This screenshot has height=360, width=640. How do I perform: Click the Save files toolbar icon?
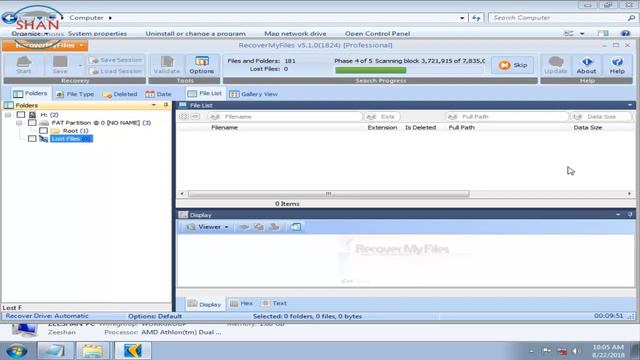60,62
